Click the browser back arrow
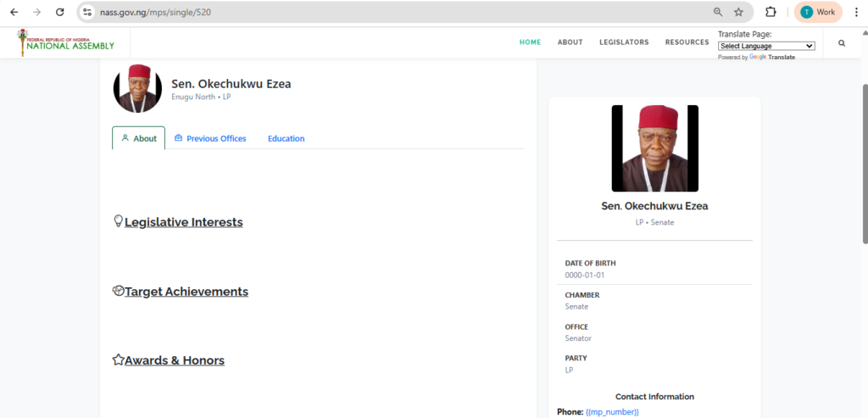 [x=14, y=12]
